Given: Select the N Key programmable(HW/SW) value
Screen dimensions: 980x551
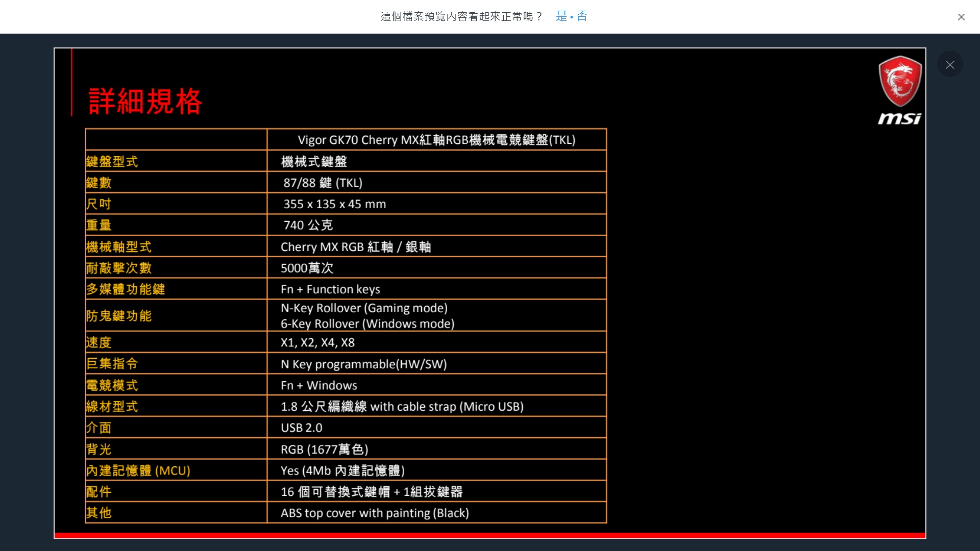Looking at the screenshot, I should click(364, 364).
